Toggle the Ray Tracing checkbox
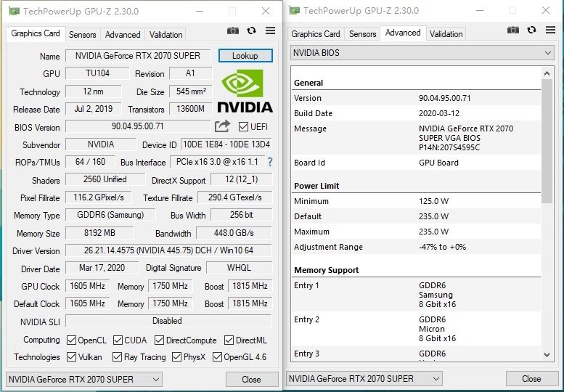 coord(117,356)
